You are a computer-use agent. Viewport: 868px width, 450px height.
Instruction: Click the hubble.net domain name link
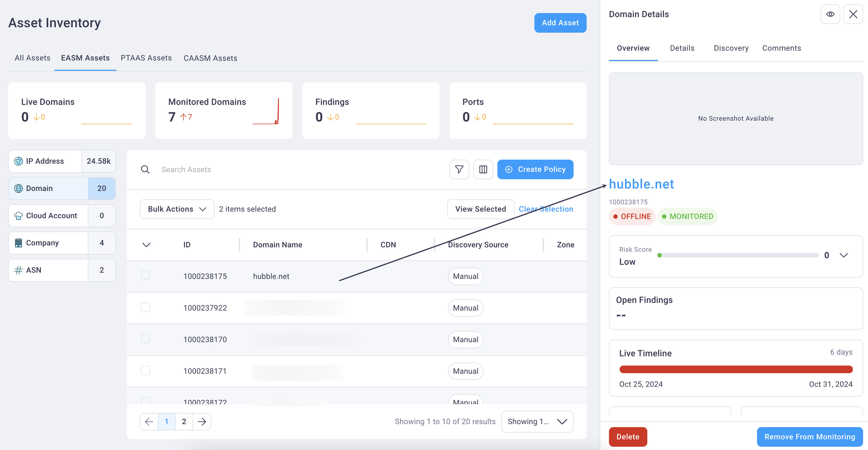tap(641, 184)
